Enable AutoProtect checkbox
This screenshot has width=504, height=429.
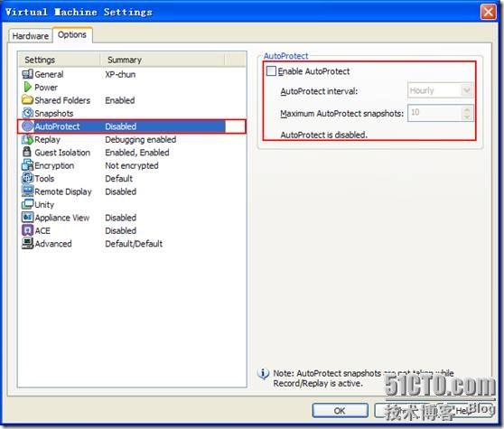[271, 71]
